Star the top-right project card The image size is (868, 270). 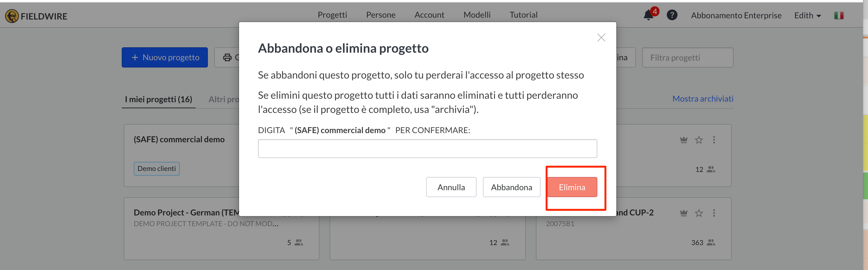[699, 140]
